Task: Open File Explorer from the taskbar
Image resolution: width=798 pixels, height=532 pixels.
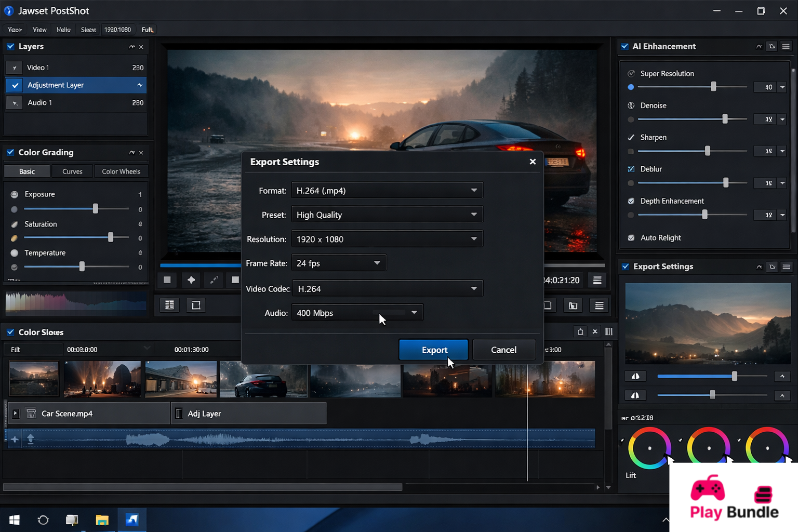Action: click(x=102, y=520)
